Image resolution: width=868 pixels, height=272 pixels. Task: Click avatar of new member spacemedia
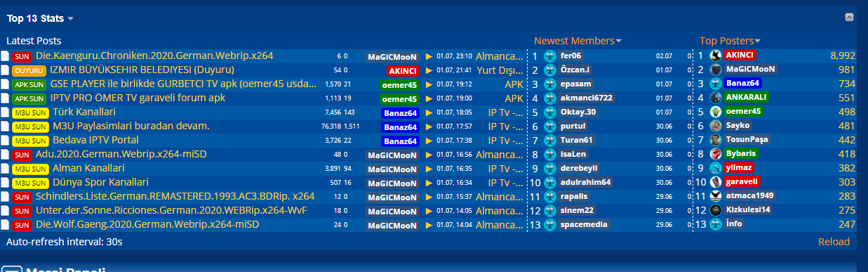coord(550,224)
